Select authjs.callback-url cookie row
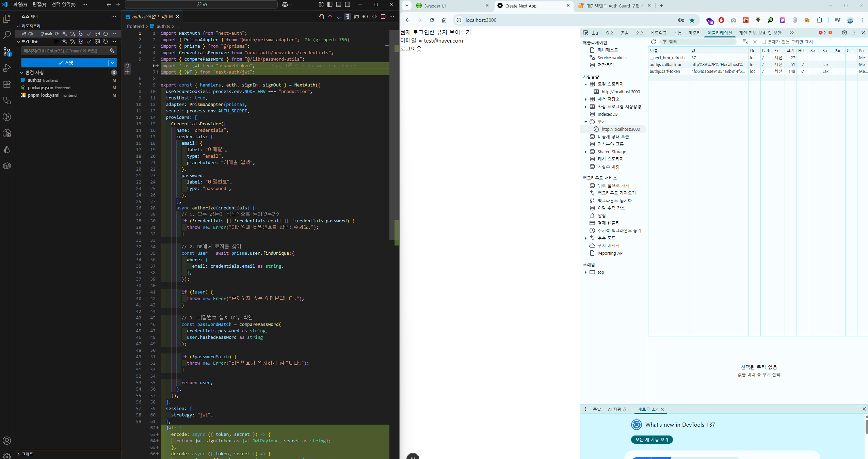This screenshot has height=459, width=868. click(757, 65)
